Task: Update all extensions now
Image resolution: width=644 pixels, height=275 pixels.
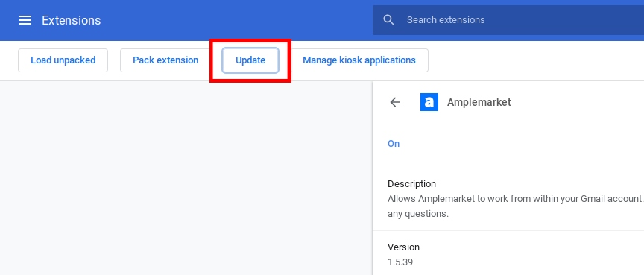Action: click(250, 60)
